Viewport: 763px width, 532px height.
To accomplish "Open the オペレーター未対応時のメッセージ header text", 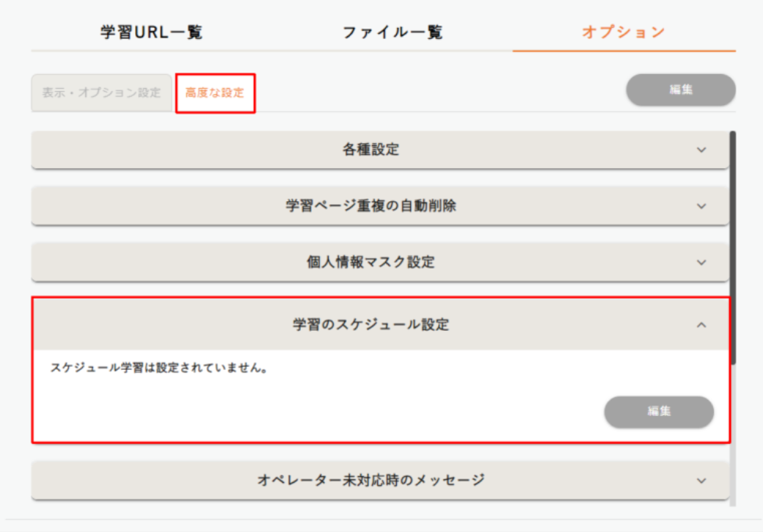I will (370, 481).
